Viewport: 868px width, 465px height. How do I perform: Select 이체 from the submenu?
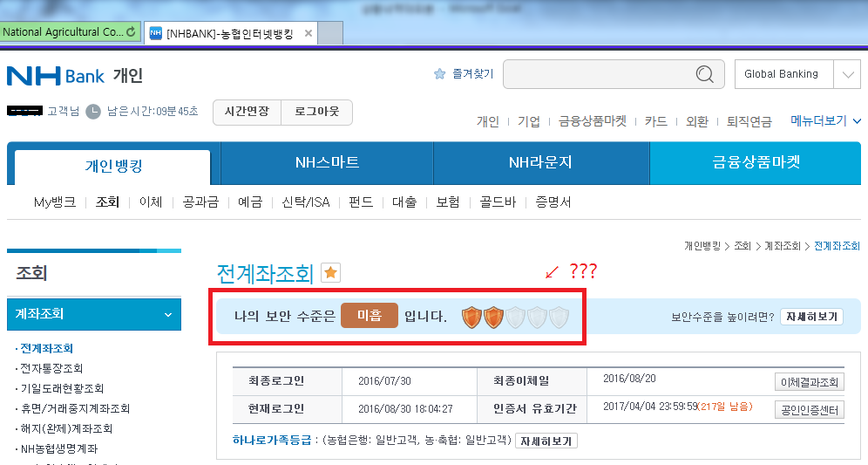pyautogui.click(x=151, y=202)
